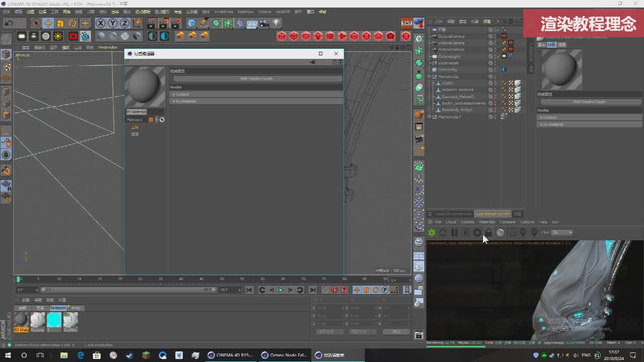Select Cloth1 object in object manager

pos(448,83)
